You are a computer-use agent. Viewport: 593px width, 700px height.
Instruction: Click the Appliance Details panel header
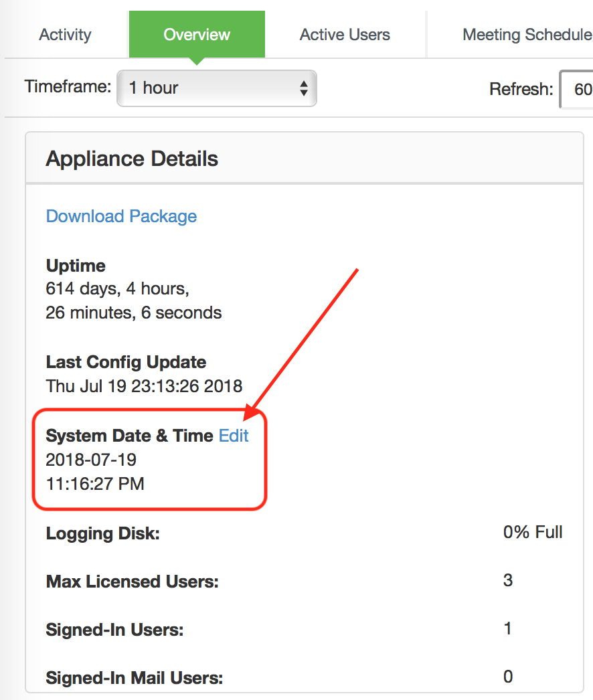coord(132,159)
